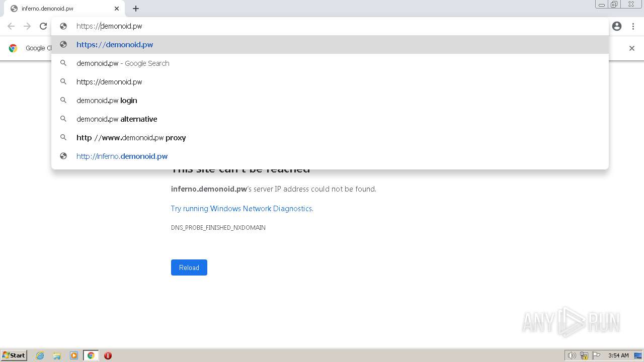Click the 3:54 AM system clock
Viewport: 644px width, 362px height.
pos(618,355)
